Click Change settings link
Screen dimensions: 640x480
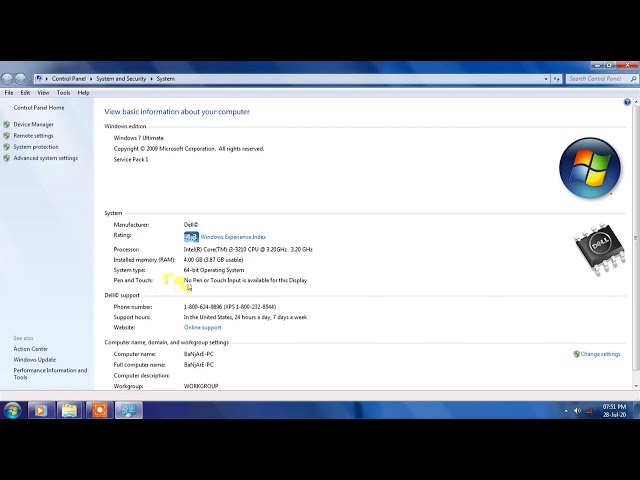(600, 354)
